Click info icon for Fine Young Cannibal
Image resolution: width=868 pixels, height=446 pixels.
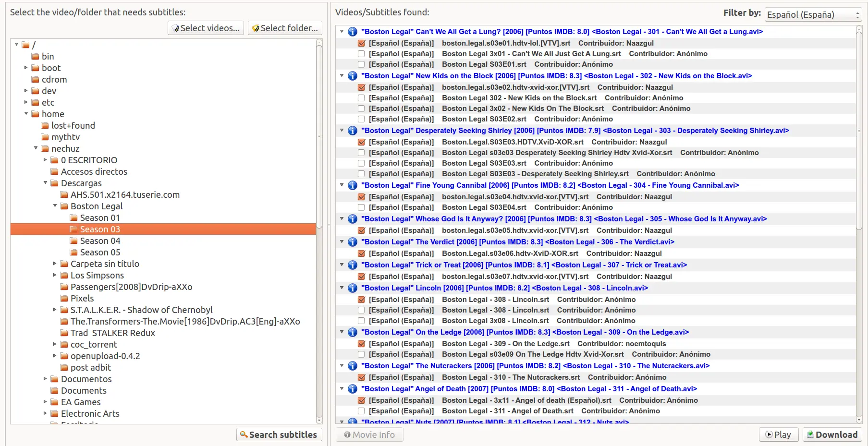coord(352,185)
